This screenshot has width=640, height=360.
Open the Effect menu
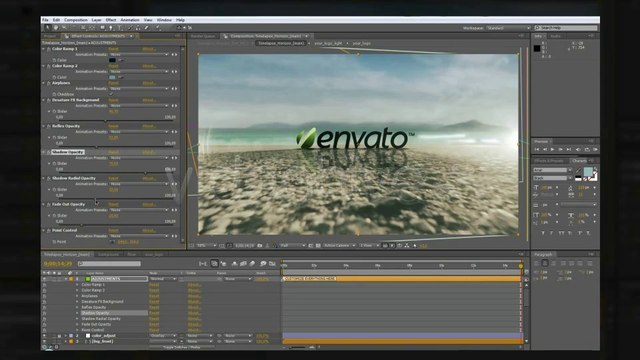click(111, 20)
